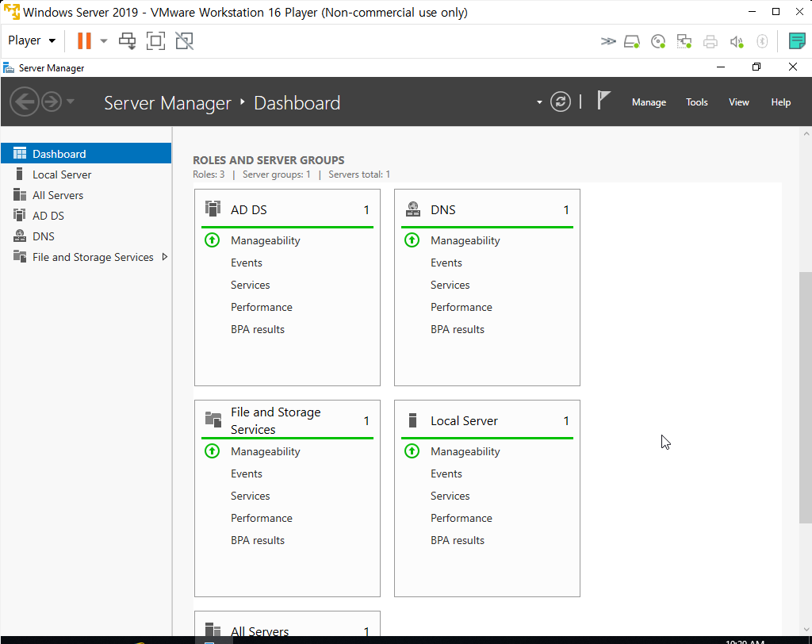Click the All Servers tile icon
The image size is (812, 644).
coord(213,629)
